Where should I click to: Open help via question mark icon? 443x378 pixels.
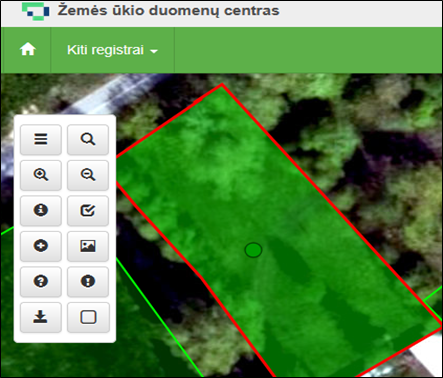click(x=41, y=281)
